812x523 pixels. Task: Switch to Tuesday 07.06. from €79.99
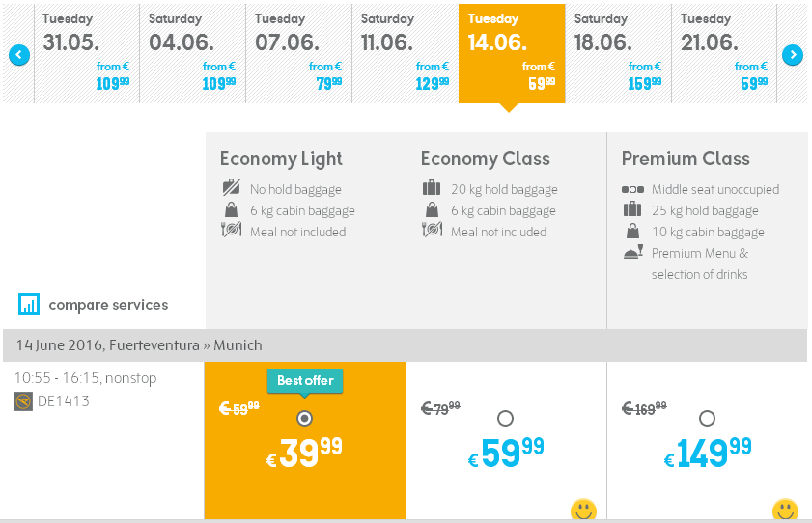[x=298, y=54]
